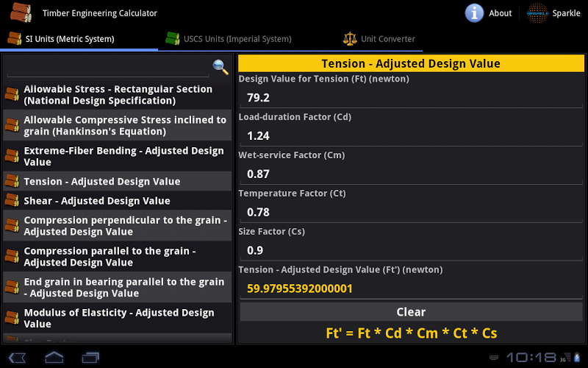This screenshot has width=588, height=368.
Task: Tap the recent apps navigation icon
Action: [90, 357]
